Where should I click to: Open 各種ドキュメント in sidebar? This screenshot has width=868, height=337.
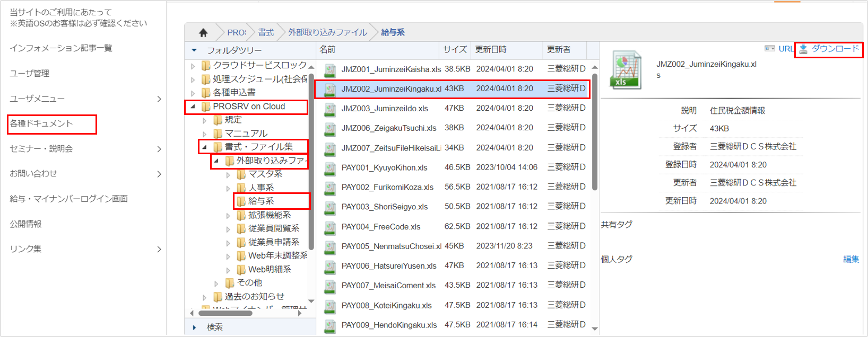click(x=41, y=123)
